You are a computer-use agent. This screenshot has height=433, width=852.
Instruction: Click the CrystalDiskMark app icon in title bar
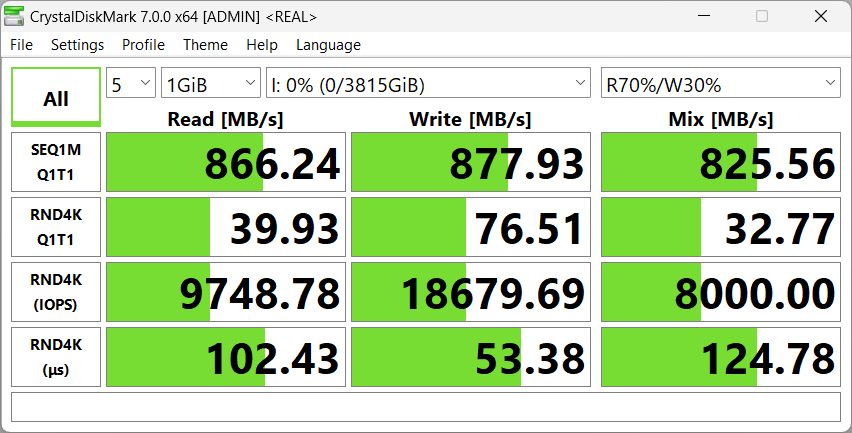coord(14,16)
